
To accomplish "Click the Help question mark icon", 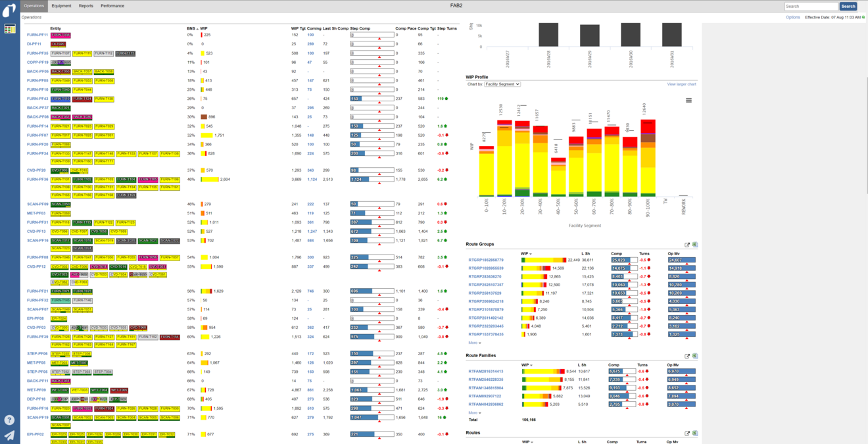I will click(x=9, y=419).
